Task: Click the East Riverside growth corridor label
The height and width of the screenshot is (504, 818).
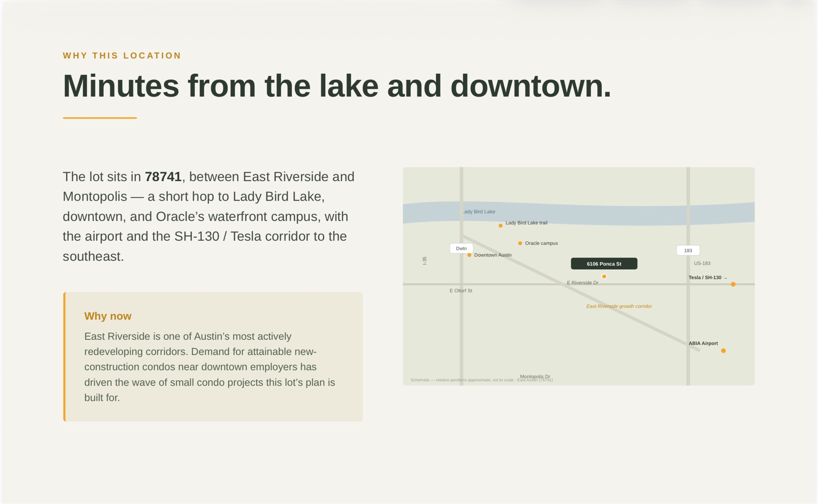Action: click(619, 306)
